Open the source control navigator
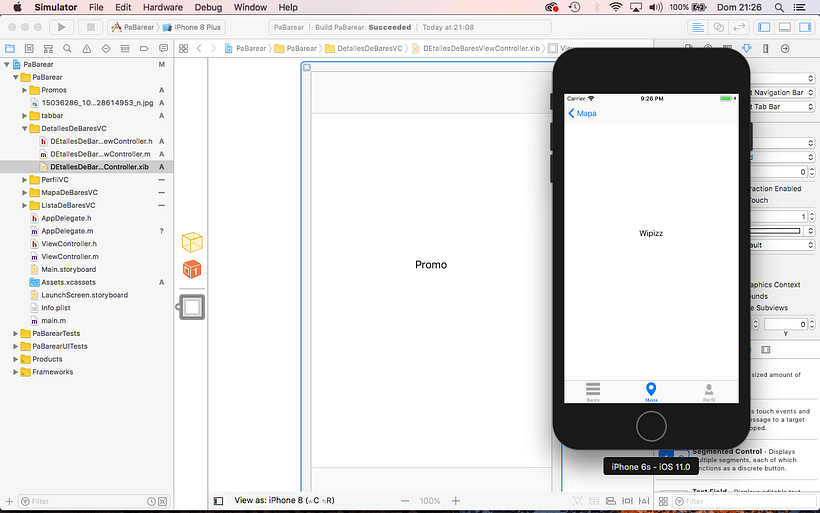Screen dimensions: 820x513 click(x=29, y=49)
